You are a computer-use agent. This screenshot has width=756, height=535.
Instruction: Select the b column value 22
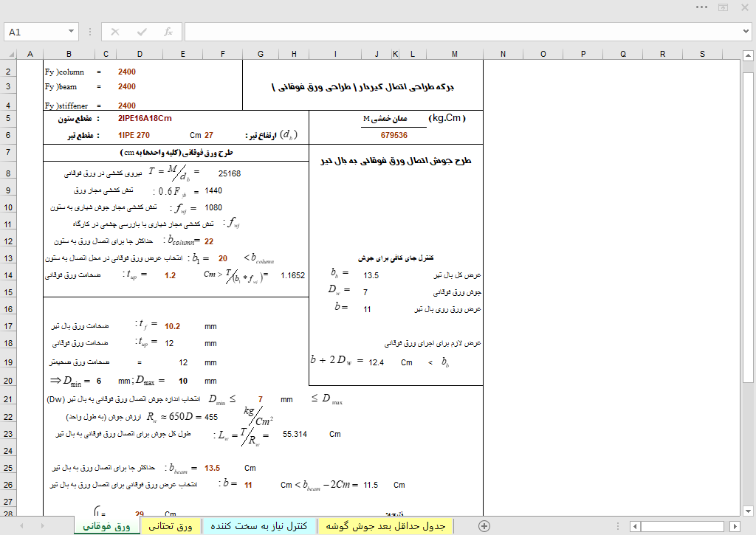pyautogui.click(x=209, y=241)
